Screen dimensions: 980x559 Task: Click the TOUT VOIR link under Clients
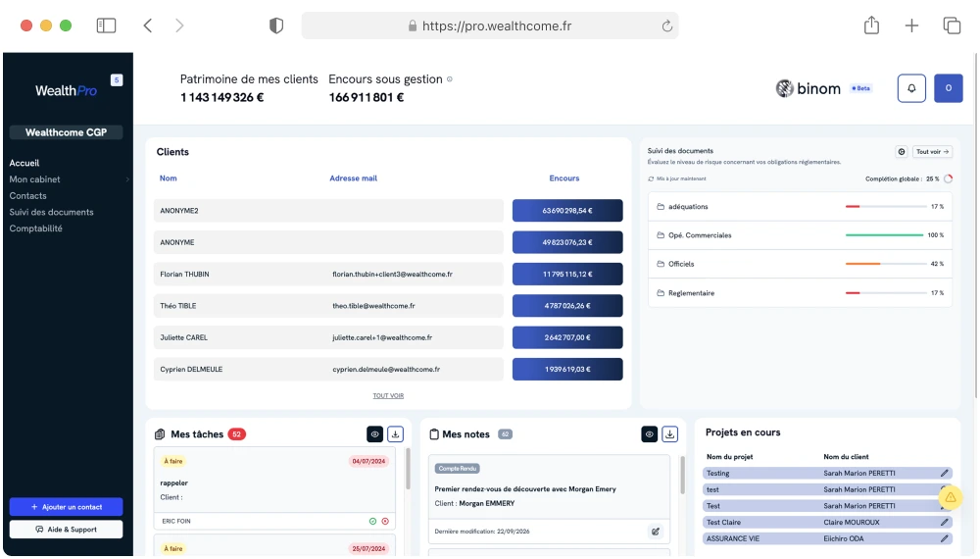coord(388,396)
